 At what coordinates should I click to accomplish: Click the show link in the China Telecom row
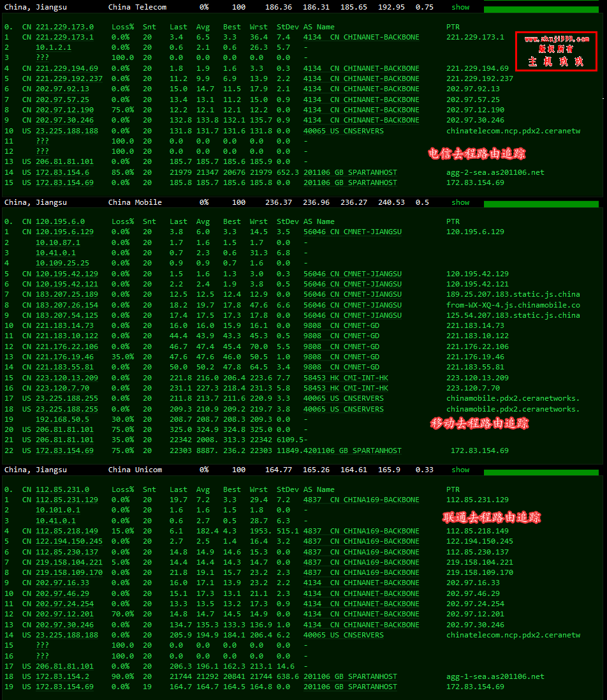(x=460, y=8)
